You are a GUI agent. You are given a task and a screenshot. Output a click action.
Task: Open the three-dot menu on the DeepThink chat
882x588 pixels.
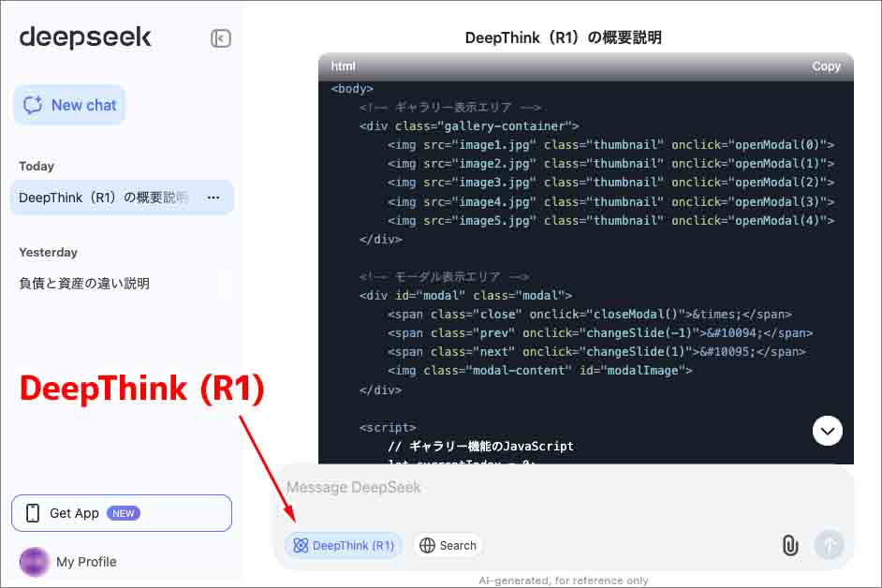tap(213, 198)
